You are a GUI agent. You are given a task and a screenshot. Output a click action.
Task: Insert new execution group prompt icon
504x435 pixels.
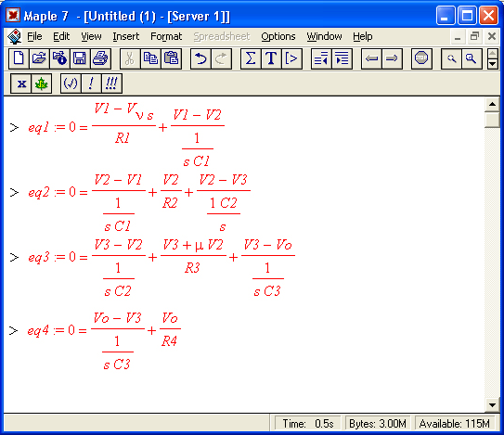pyautogui.click(x=291, y=58)
